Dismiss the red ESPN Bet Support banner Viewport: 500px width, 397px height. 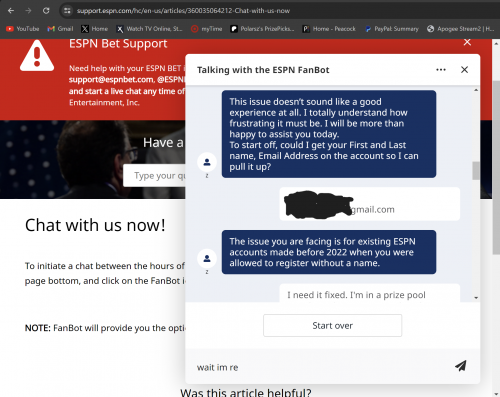[467, 42]
